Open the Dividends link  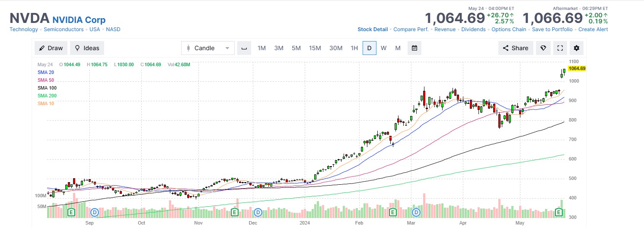point(473,29)
